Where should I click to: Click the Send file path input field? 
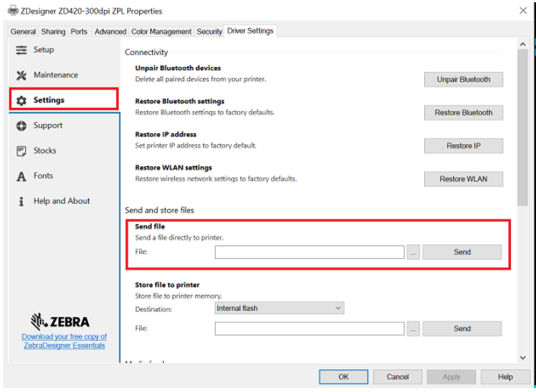pos(309,252)
